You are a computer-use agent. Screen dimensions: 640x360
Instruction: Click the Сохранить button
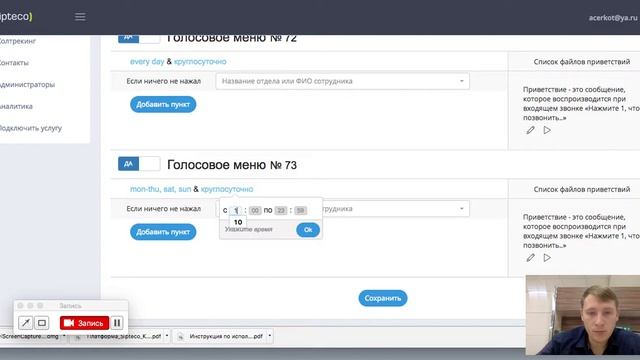tap(383, 298)
